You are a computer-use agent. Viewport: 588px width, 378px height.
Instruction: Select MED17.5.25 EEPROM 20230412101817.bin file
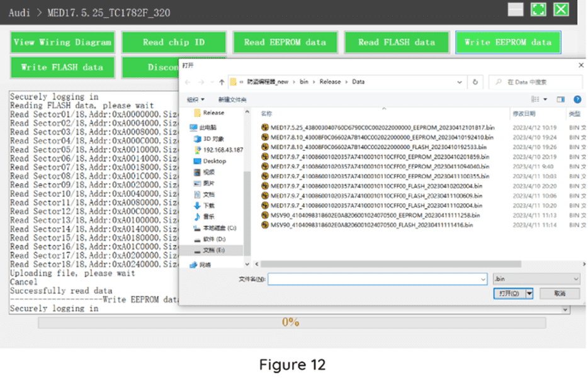[378, 128]
